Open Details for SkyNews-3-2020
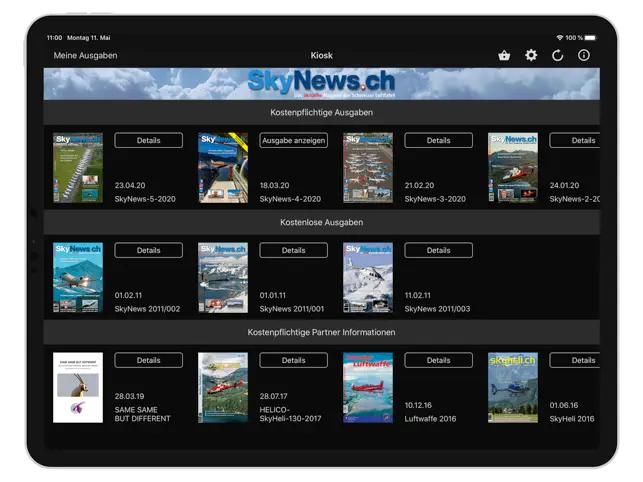Image resolution: width=643 pixels, height=482 pixels. [x=438, y=140]
